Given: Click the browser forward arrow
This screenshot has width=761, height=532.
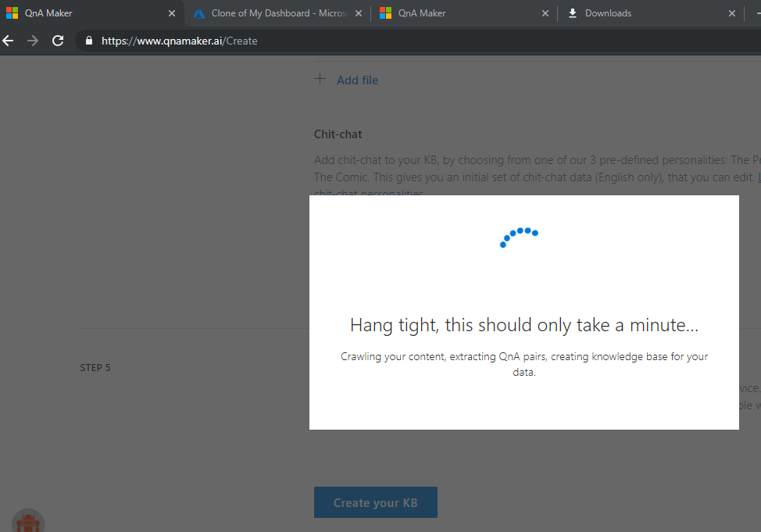Looking at the screenshot, I should pyautogui.click(x=33, y=41).
